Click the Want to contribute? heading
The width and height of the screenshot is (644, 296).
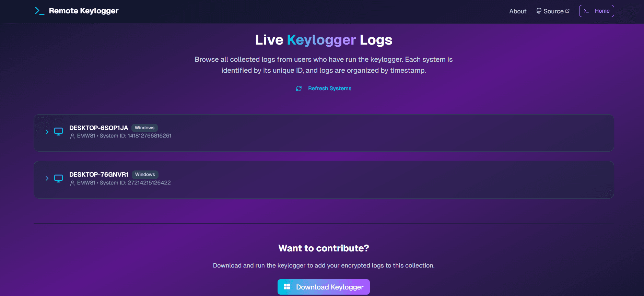pyautogui.click(x=324, y=248)
